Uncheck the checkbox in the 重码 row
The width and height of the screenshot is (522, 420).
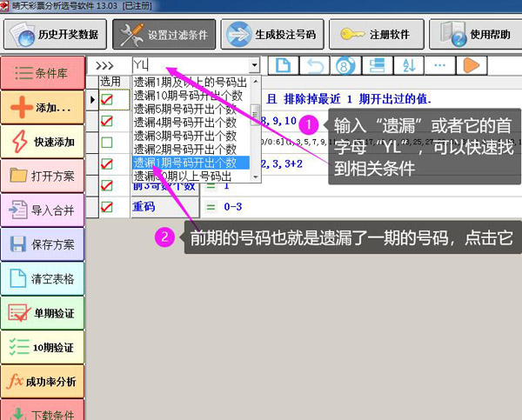(107, 207)
